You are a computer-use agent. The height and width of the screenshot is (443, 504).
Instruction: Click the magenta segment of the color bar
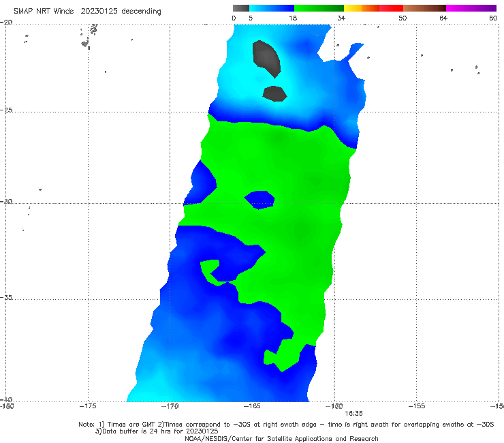click(471, 8)
